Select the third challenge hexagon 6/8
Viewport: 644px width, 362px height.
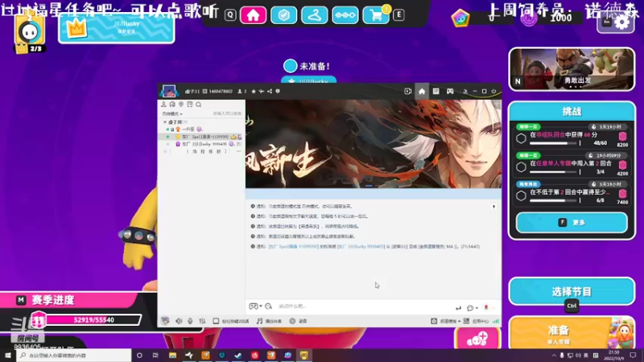pyautogui.click(x=521, y=195)
